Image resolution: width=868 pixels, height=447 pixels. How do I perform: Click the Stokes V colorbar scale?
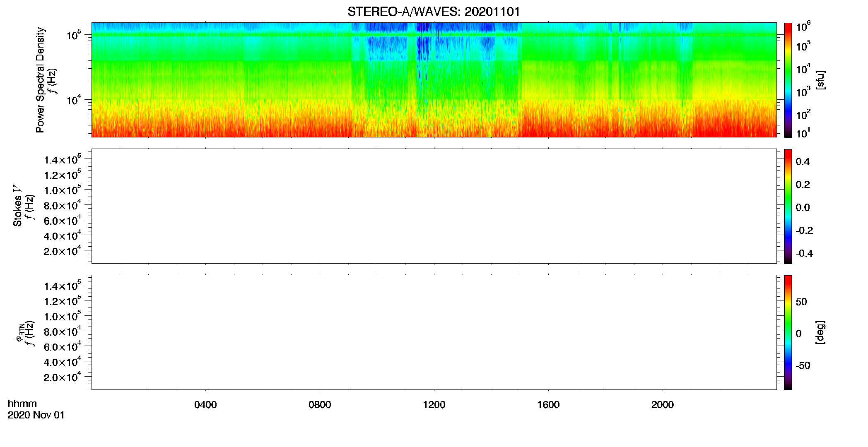pos(788,206)
